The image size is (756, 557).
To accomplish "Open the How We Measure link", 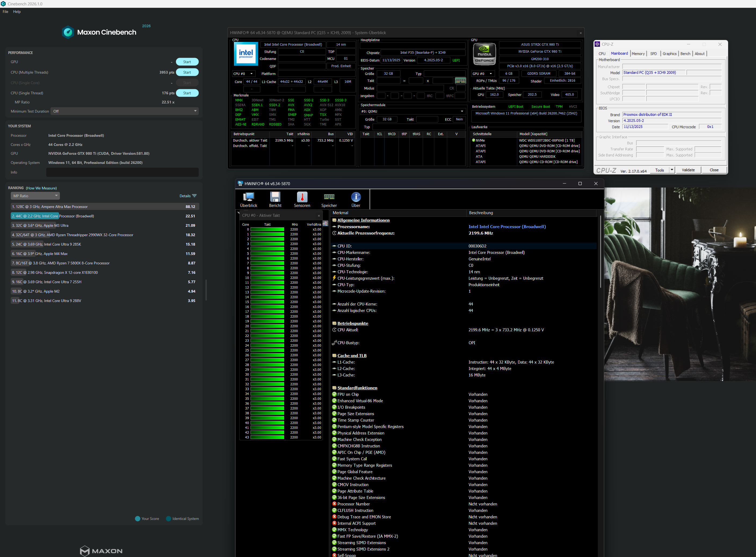I will [41, 188].
